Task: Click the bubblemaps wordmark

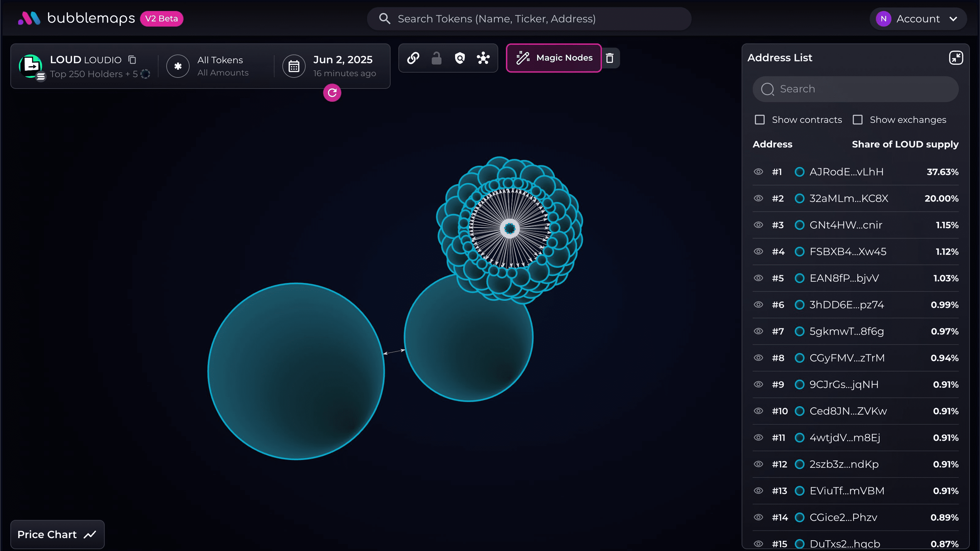Action: 91,18
